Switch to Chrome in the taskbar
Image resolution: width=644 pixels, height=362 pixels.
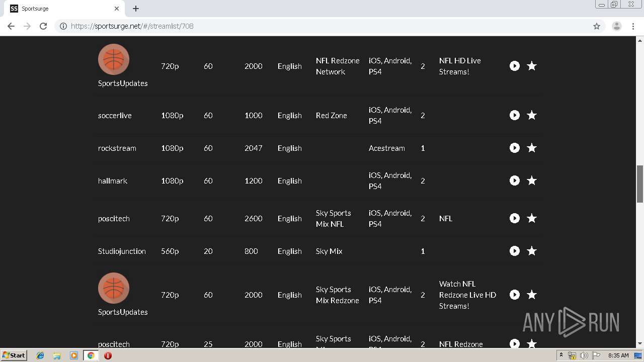(91, 355)
